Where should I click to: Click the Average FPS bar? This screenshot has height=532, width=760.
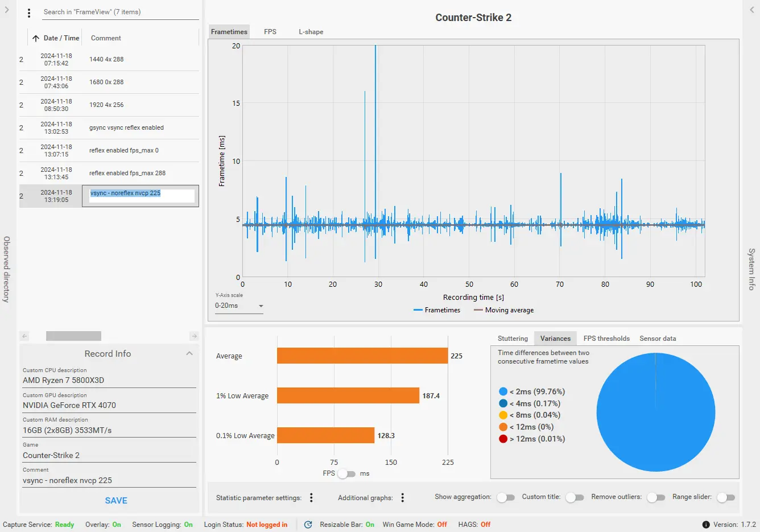tap(362, 356)
